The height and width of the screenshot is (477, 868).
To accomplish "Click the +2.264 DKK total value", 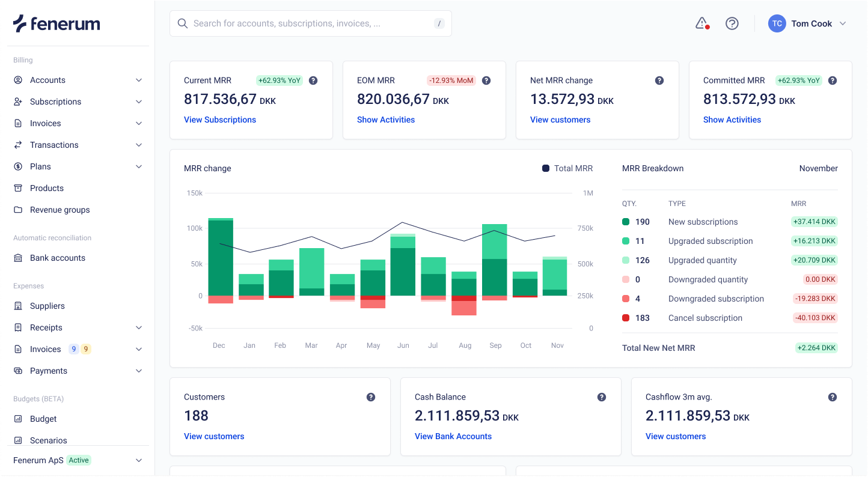I will pos(816,348).
